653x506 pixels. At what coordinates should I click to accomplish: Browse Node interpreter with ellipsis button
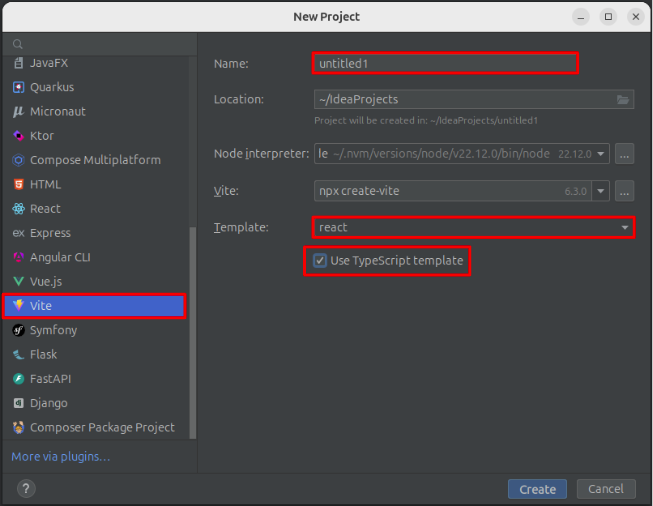pyautogui.click(x=624, y=154)
